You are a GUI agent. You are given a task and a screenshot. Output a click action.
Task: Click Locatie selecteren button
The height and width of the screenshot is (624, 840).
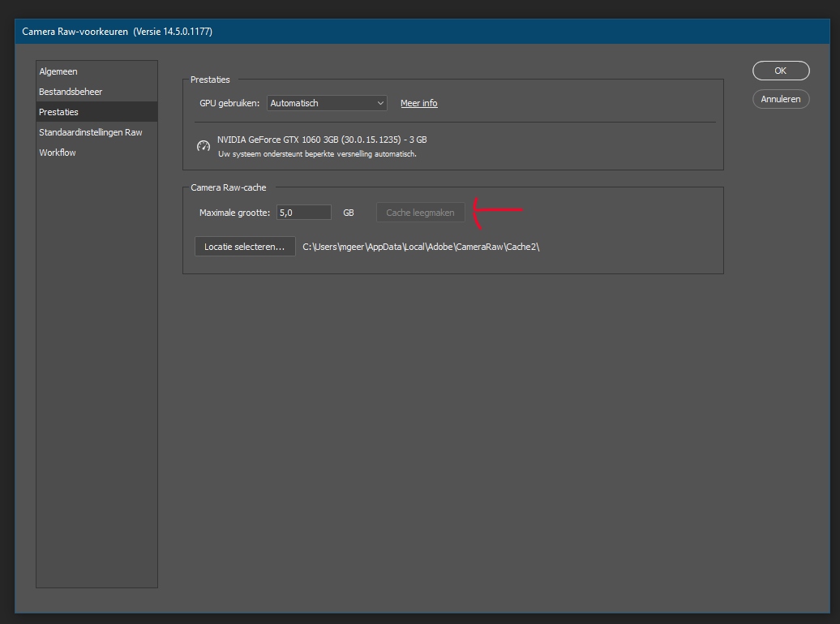pyautogui.click(x=245, y=247)
